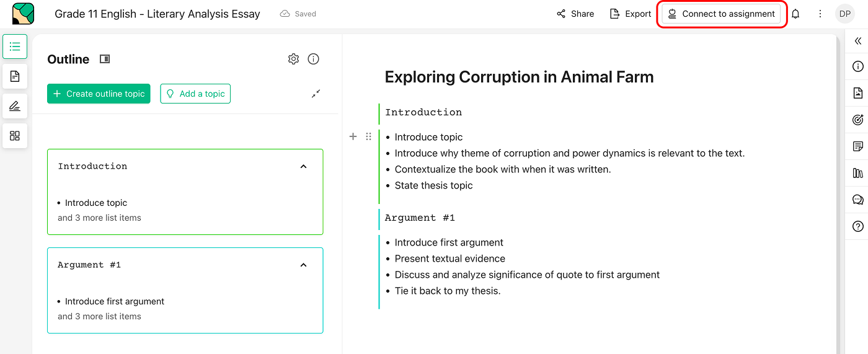
Task: Click "State thesis topic" bullet
Action: 433,185
